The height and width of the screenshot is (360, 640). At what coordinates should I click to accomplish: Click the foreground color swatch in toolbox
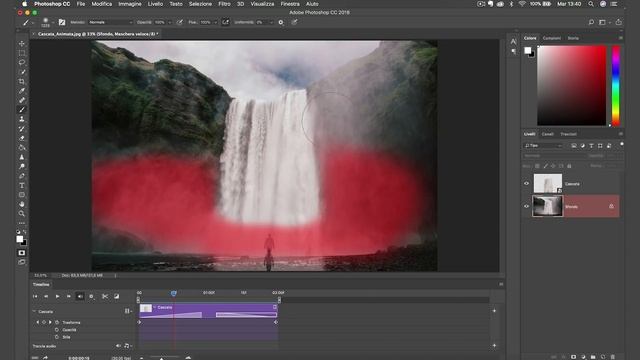pyautogui.click(x=20, y=239)
